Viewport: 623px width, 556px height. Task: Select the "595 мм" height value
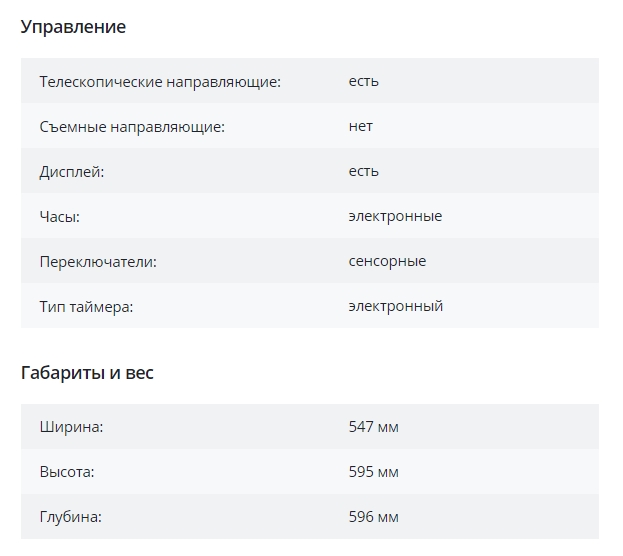coord(373,472)
